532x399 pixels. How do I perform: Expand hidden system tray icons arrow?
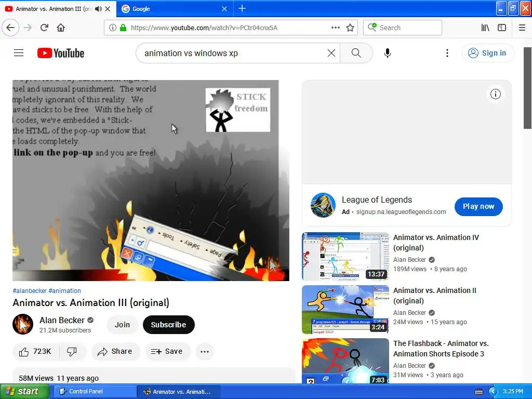point(493,391)
